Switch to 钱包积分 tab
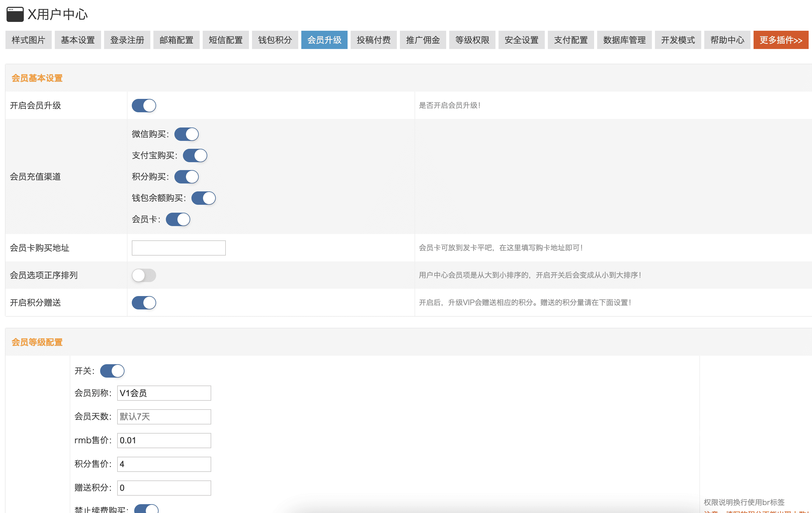The width and height of the screenshot is (812, 513). (x=275, y=40)
